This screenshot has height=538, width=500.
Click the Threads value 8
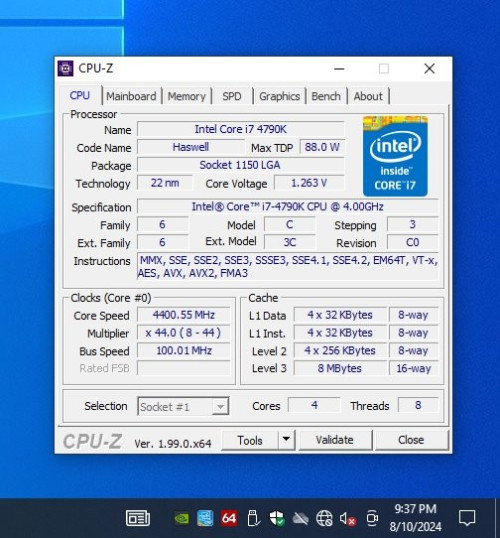click(x=418, y=405)
